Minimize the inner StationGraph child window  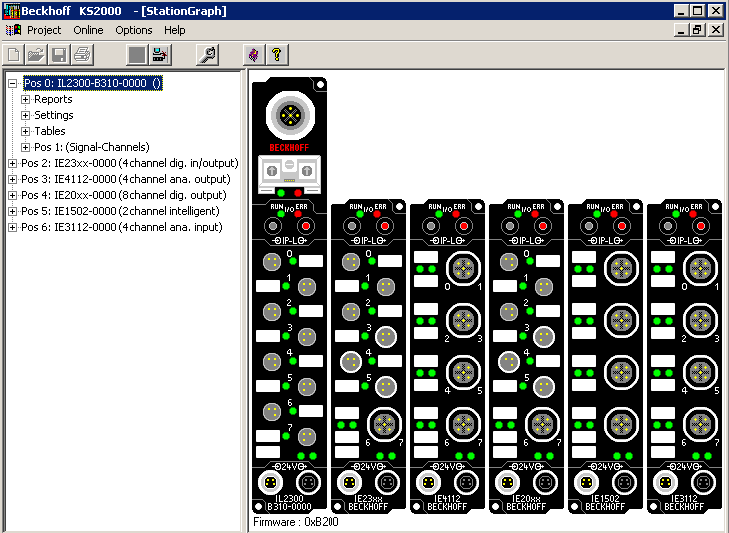pos(681,30)
